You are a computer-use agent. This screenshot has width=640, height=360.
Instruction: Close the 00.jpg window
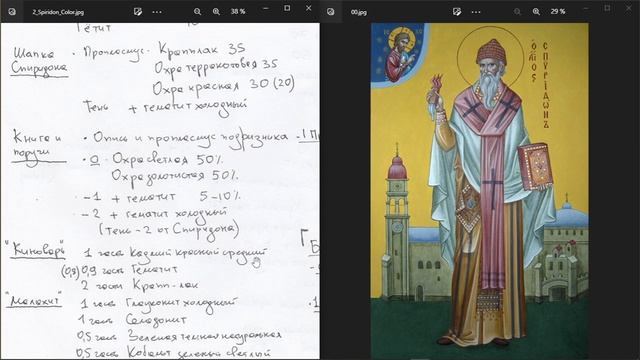(x=629, y=8)
